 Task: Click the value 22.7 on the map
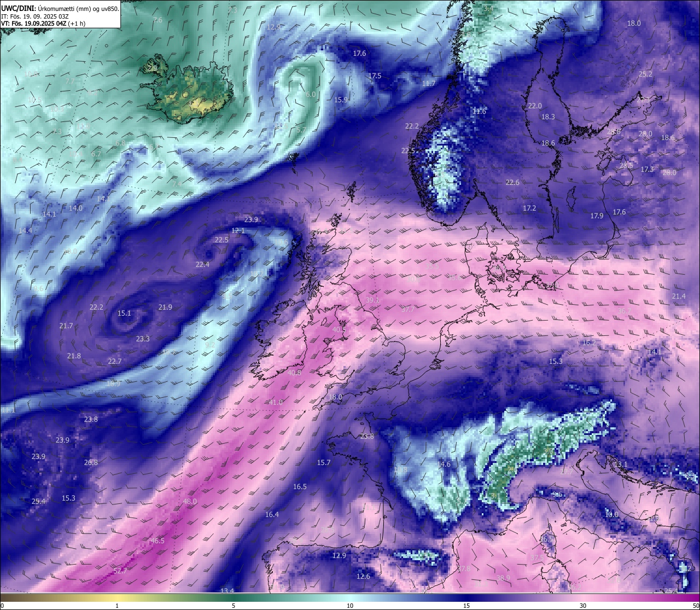(114, 361)
